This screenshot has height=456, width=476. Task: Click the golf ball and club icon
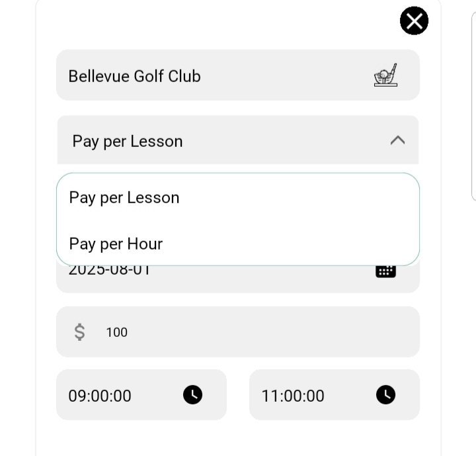coord(385,75)
